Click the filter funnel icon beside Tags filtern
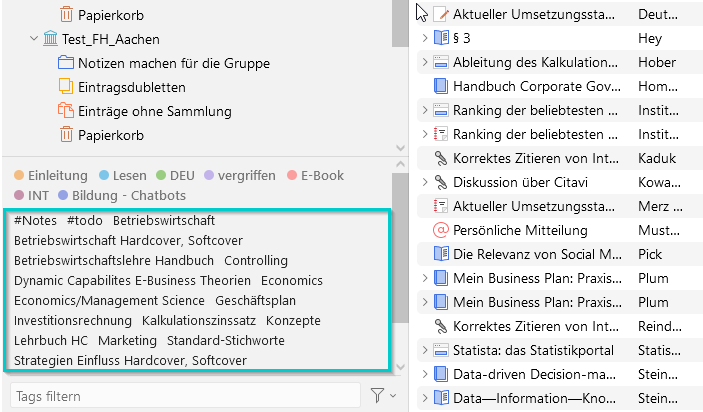This screenshot has height=412, width=703. tap(377, 395)
